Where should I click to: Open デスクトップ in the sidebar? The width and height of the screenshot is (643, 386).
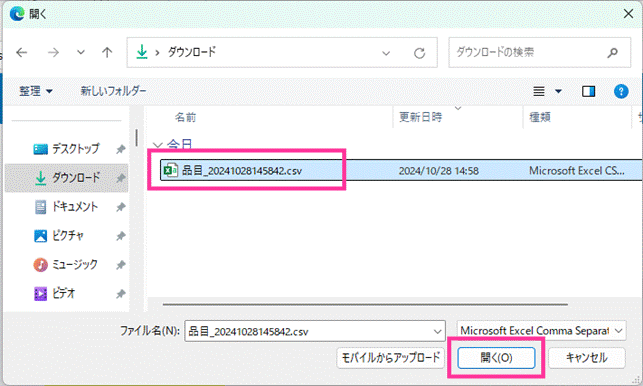point(67,149)
